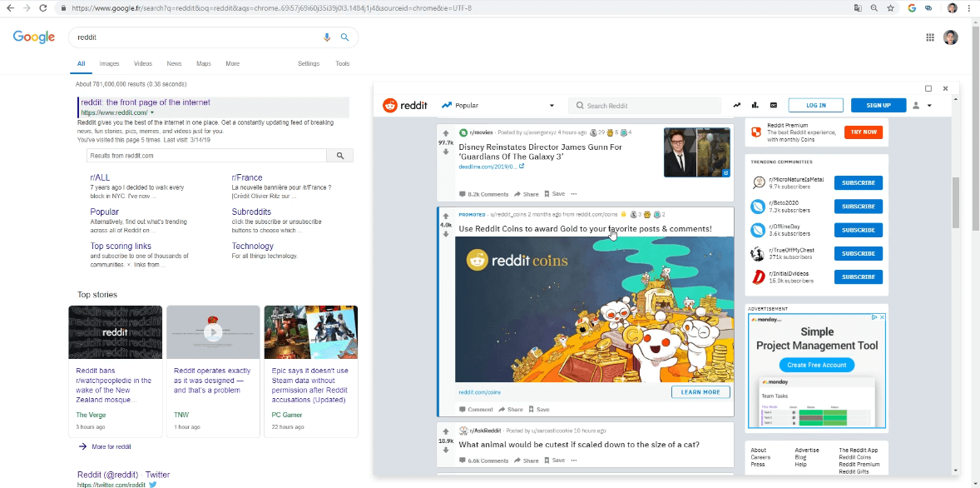Viewport: 980px width, 488px height.
Task: Click Reddit's Original Content icon
Action: coord(773,106)
